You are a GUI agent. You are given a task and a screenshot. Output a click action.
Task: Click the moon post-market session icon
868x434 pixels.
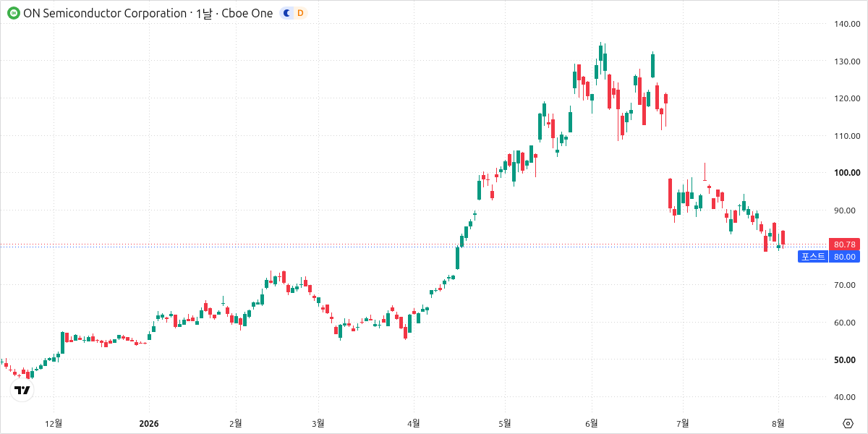(286, 13)
